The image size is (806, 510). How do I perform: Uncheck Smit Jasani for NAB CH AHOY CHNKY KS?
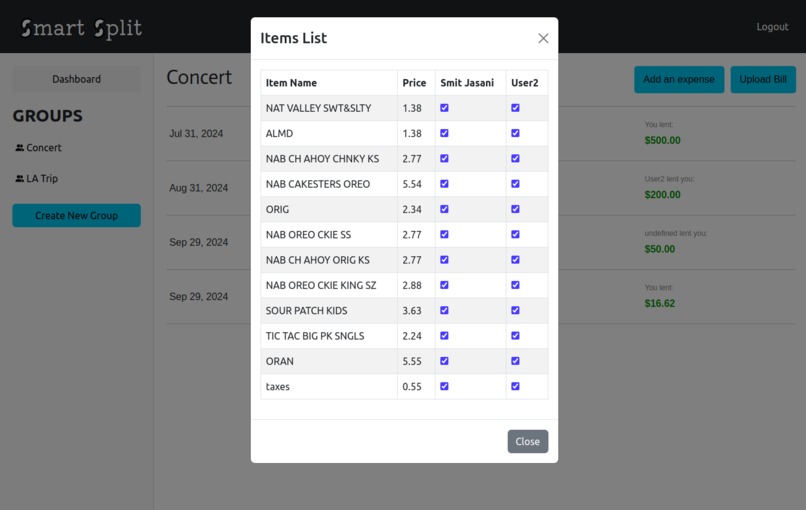(x=445, y=158)
